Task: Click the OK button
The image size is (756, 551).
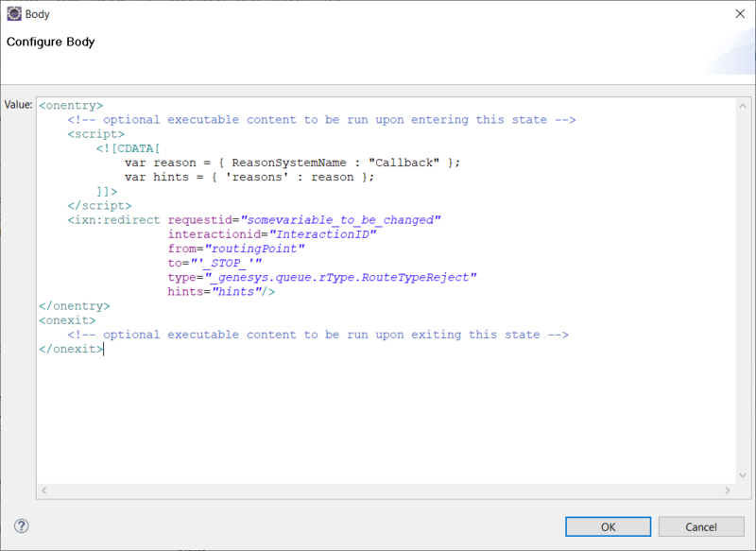Action: tap(608, 526)
